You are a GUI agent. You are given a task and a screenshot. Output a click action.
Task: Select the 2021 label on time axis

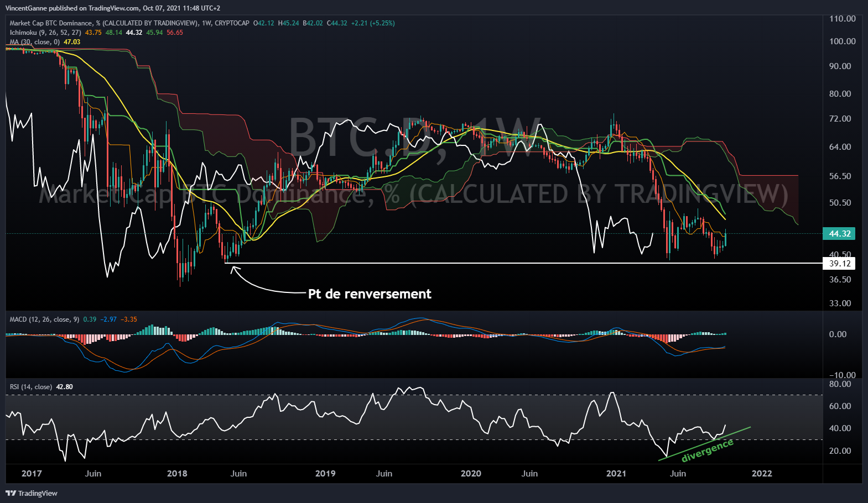616,474
